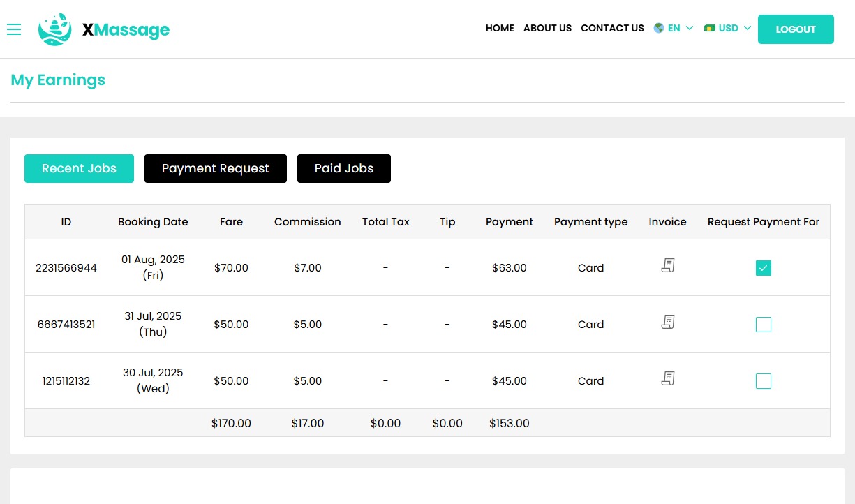The image size is (855, 504).
Task: Go to the Home page
Action: pos(500,29)
